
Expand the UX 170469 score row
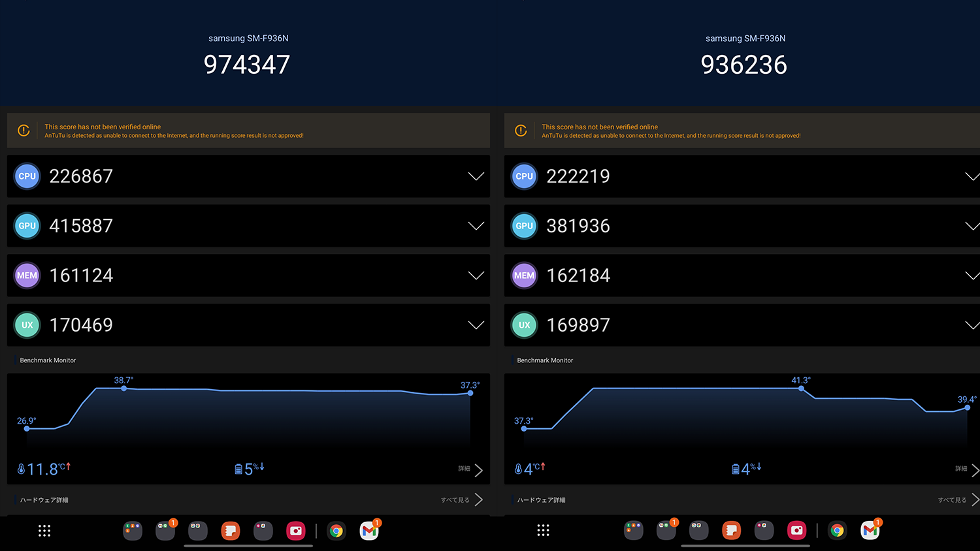pyautogui.click(x=476, y=325)
